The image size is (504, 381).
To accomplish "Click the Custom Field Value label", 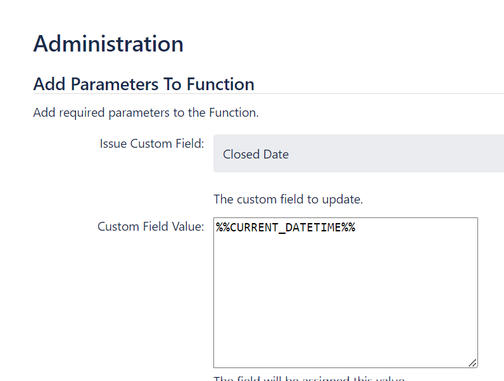I will [151, 227].
